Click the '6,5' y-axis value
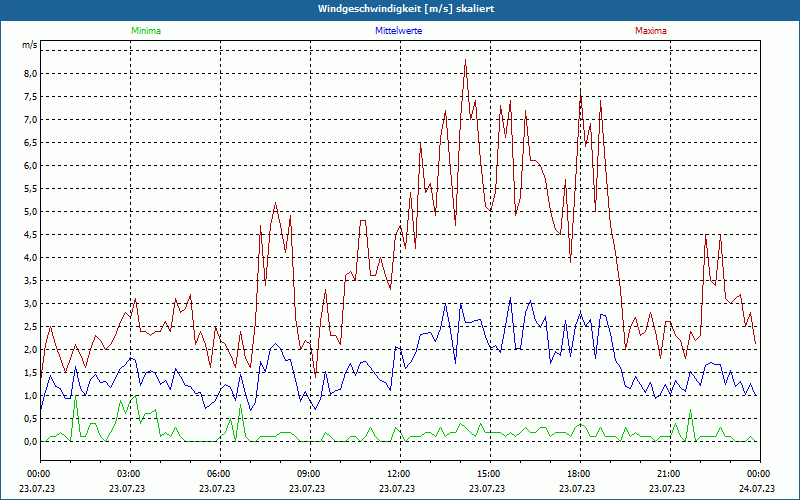Image resolution: width=800 pixels, height=500 pixels. (x=30, y=142)
